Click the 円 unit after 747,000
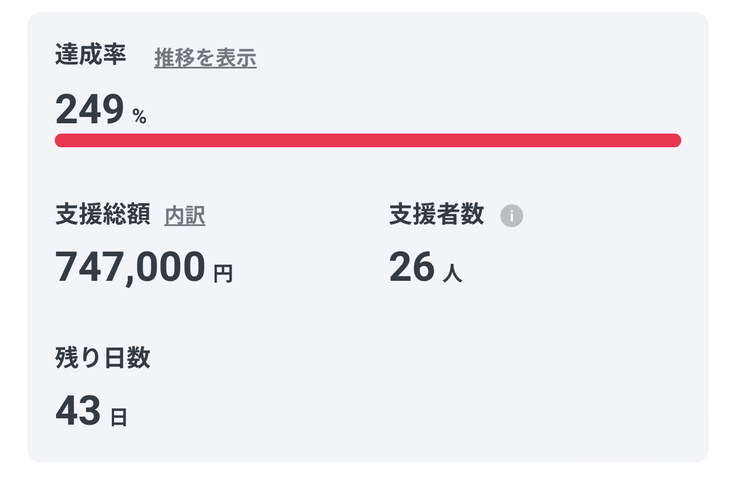This screenshot has height=496, width=736. pos(223,272)
